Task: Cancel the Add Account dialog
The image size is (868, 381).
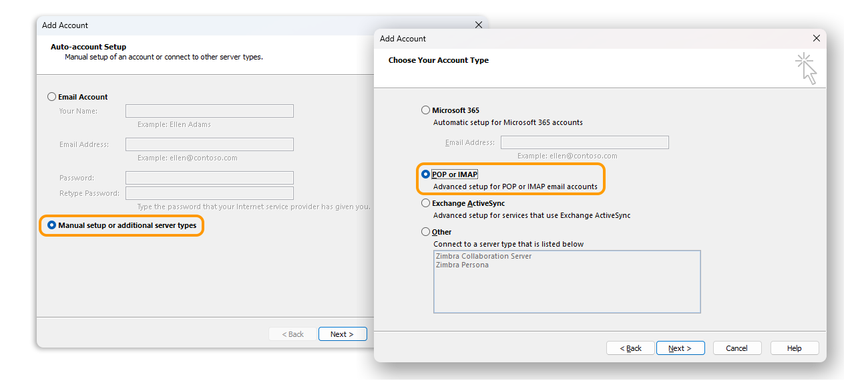Action: pos(737,348)
